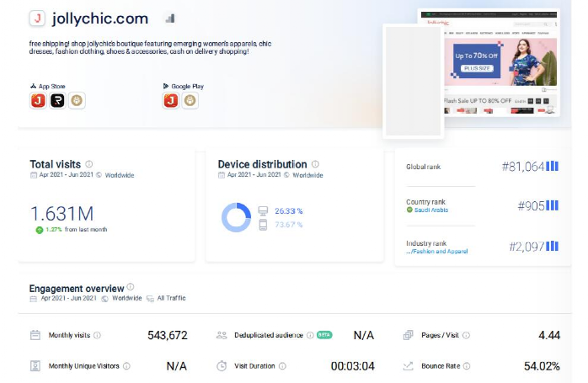The image size is (588, 383).
Task: Click the App Store logo icon
Action: (x=34, y=86)
